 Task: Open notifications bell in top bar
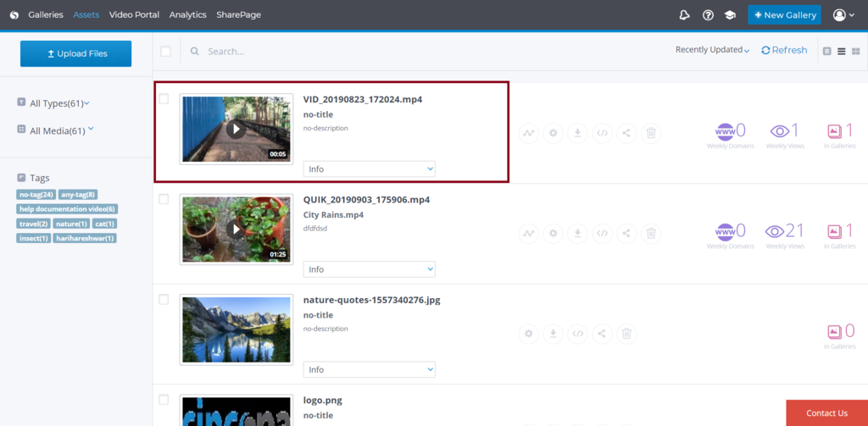click(x=685, y=15)
